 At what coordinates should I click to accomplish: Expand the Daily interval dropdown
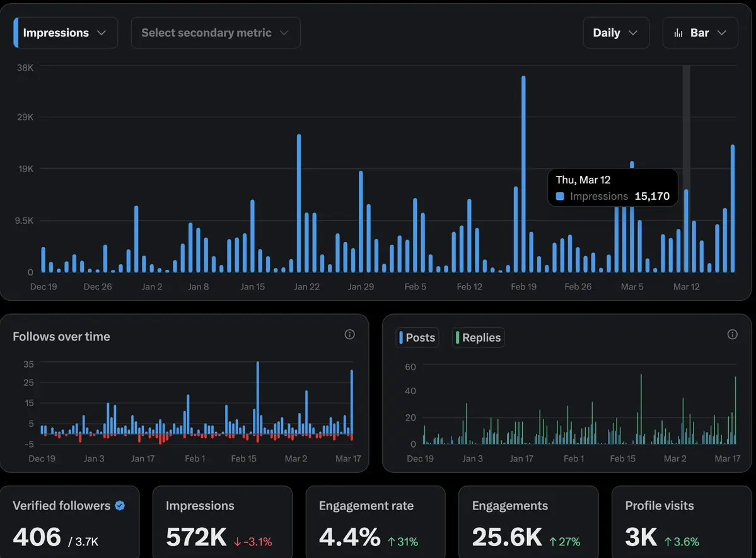[615, 33]
